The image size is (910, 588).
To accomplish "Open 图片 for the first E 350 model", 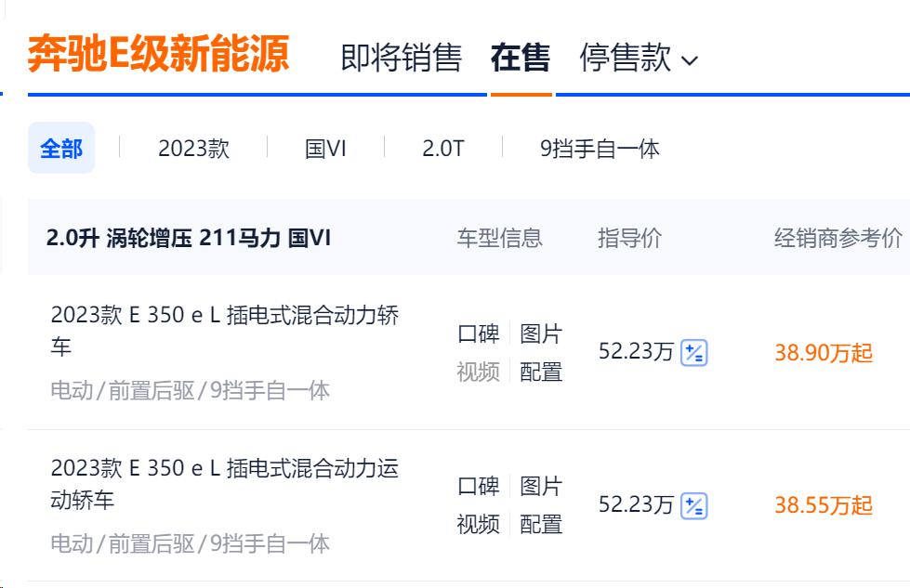I will point(541,333).
